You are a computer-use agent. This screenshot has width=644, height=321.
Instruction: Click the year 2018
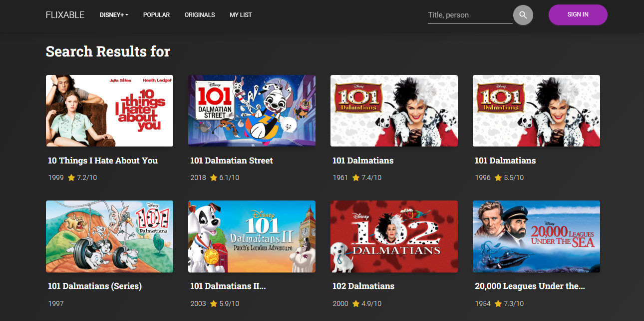(198, 177)
